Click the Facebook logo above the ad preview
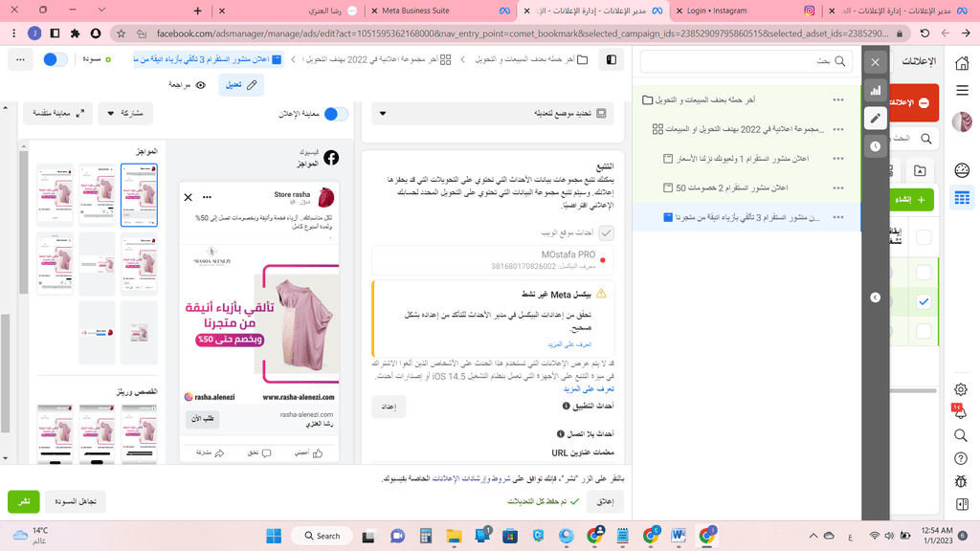Viewport: 980px width, 551px height. pyautogui.click(x=331, y=158)
